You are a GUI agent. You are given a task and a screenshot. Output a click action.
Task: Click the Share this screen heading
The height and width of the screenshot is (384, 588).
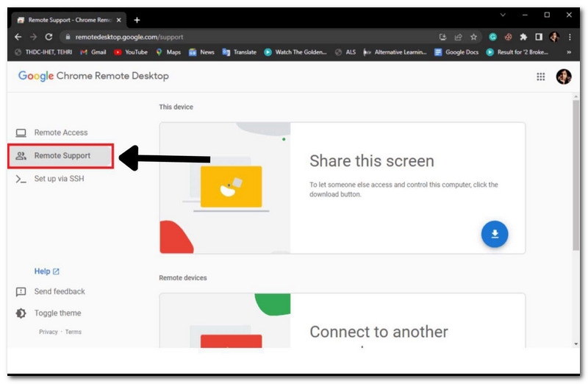372,161
